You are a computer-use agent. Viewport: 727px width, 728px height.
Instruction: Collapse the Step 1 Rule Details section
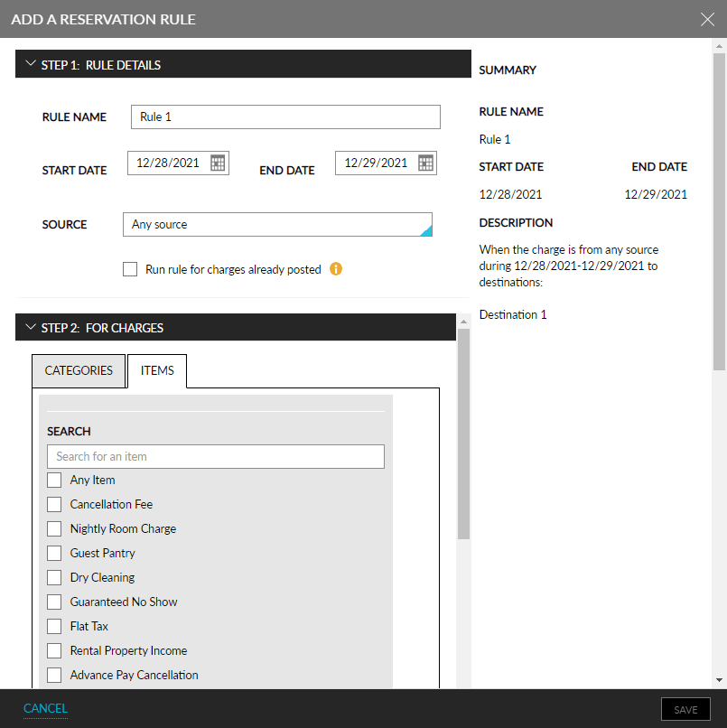click(31, 63)
